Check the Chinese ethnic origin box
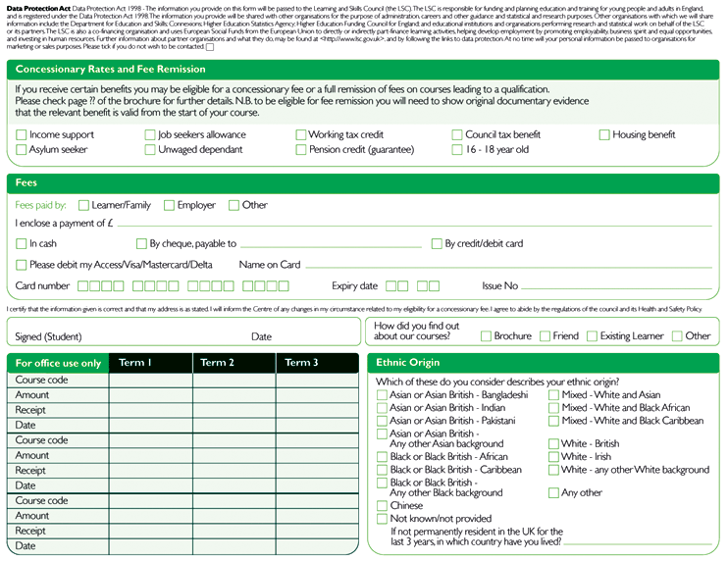The width and height of the screenshot is (728, 561). pyautogui.click(x=382, y=505)
